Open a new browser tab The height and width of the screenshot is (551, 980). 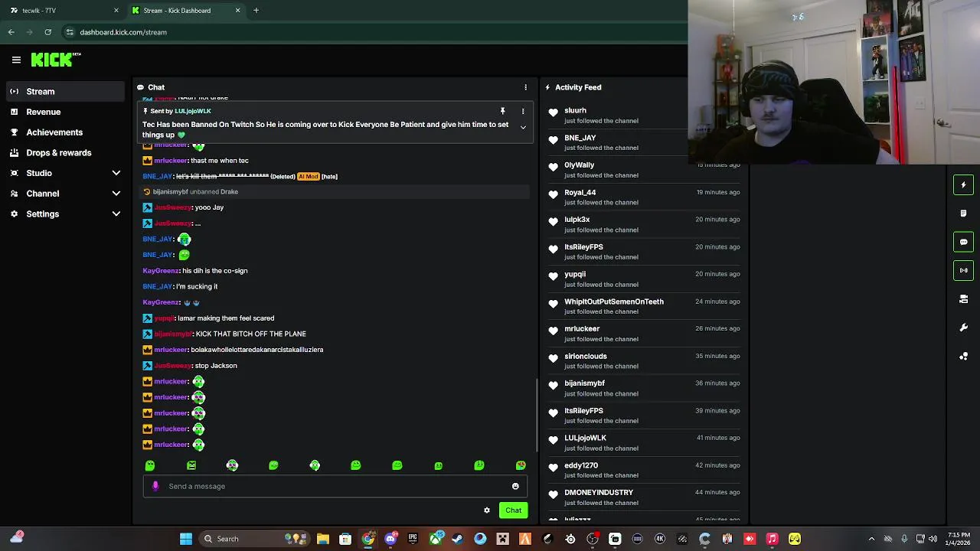pyautogui.click(x=256, y=11)
